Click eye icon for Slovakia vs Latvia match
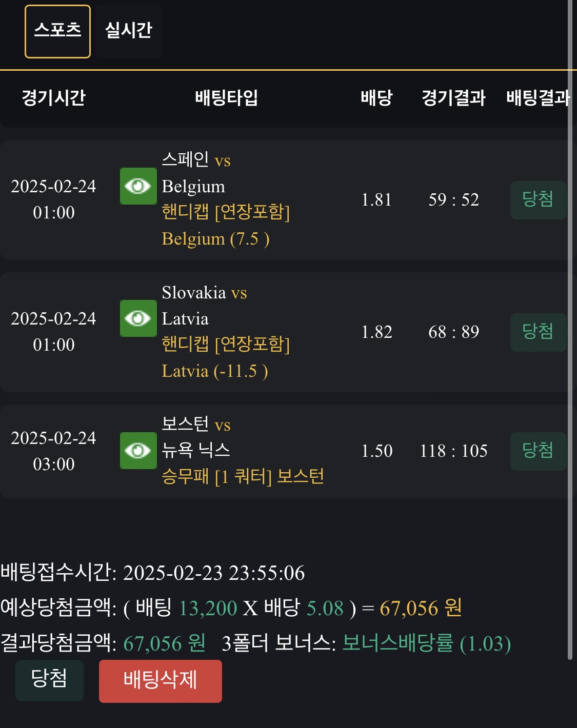577x728 pixels. coord(138,318)
